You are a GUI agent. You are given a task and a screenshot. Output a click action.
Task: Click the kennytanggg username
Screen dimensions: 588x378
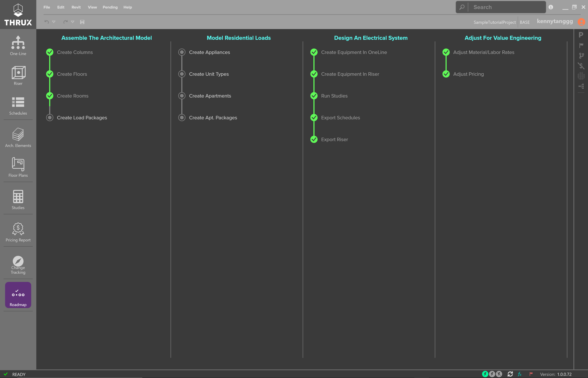pos(555,21)
